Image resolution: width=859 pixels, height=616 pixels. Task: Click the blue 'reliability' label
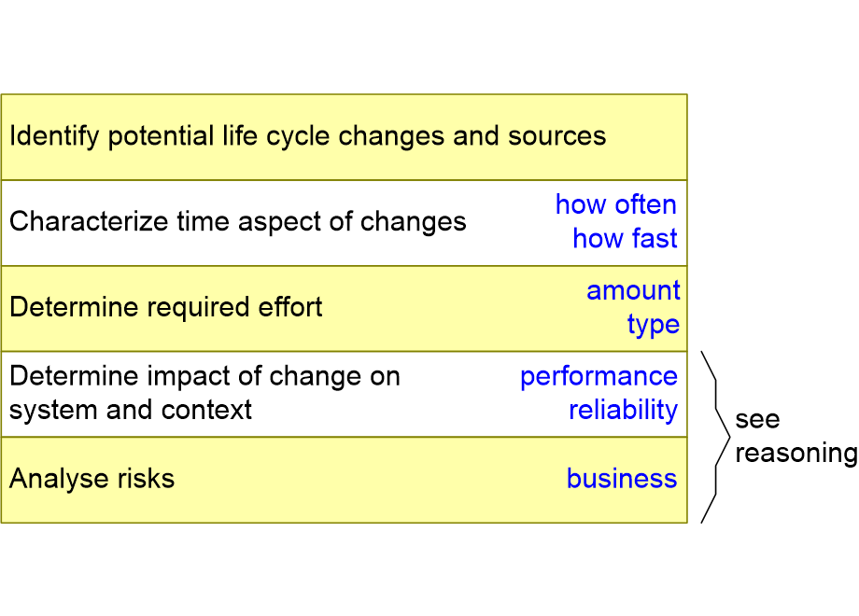coord(624,410)
